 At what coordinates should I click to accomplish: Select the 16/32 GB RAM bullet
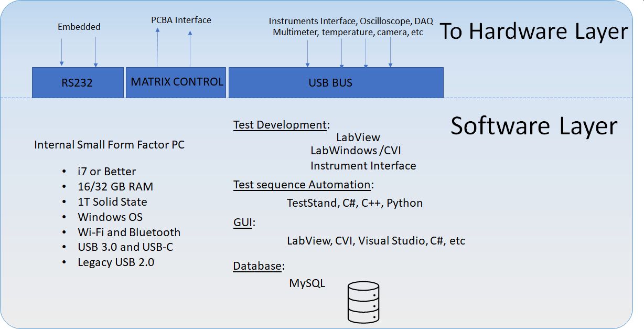pos(115,187)
